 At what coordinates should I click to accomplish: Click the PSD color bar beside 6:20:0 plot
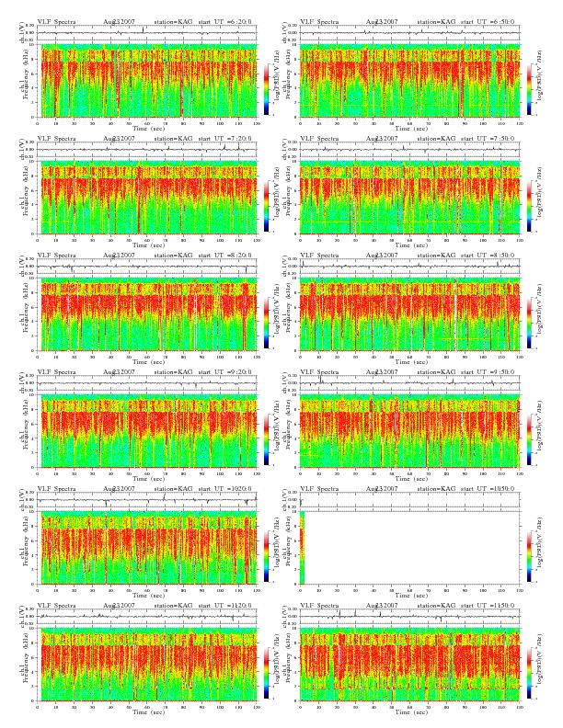[x=266, y=89]
